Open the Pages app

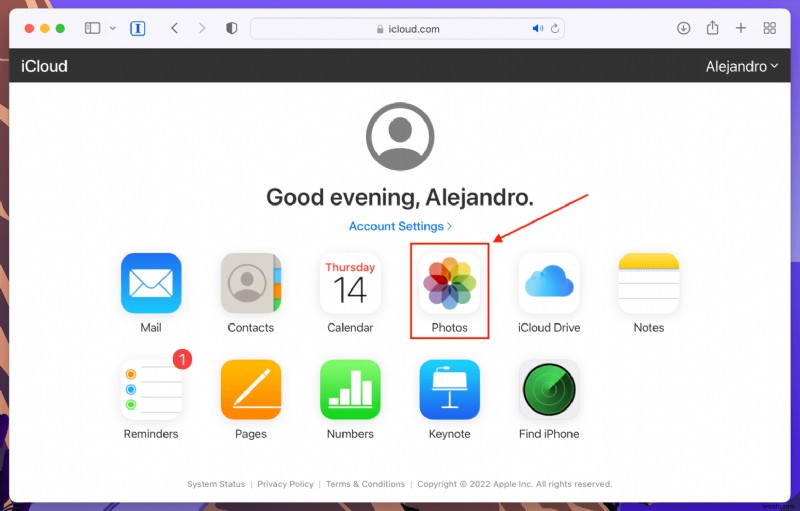click(x=251, y=390)
